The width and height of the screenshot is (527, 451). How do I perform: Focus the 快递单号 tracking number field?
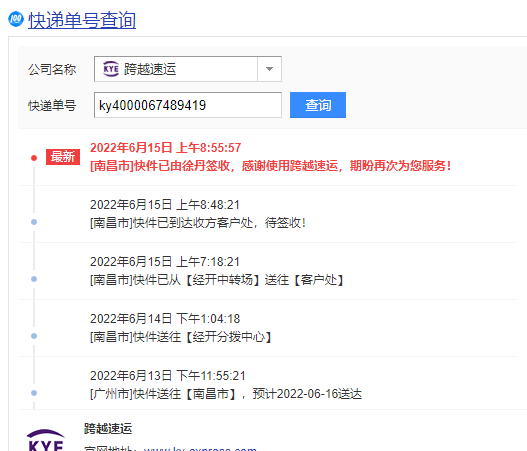(188, 105)
